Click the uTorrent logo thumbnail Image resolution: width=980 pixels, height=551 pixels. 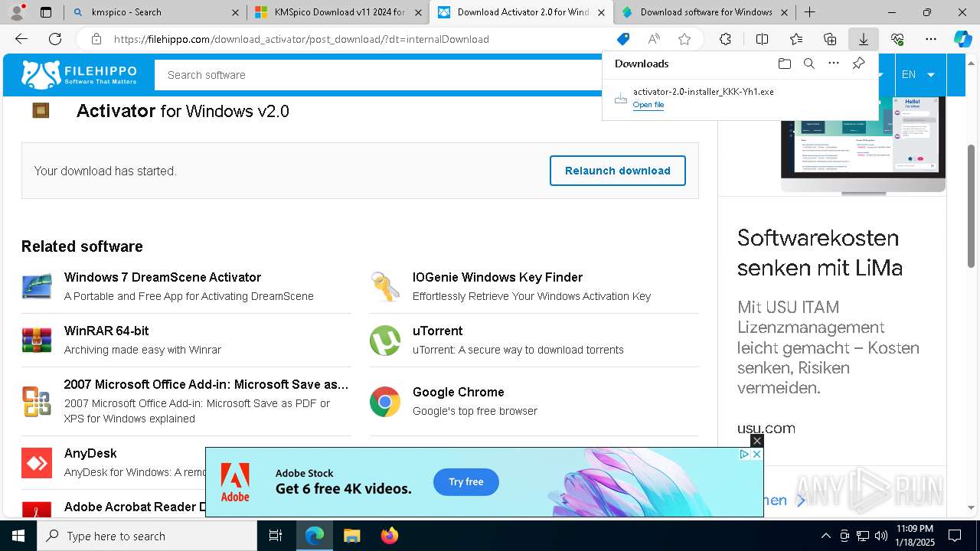[x=385, y=341]
